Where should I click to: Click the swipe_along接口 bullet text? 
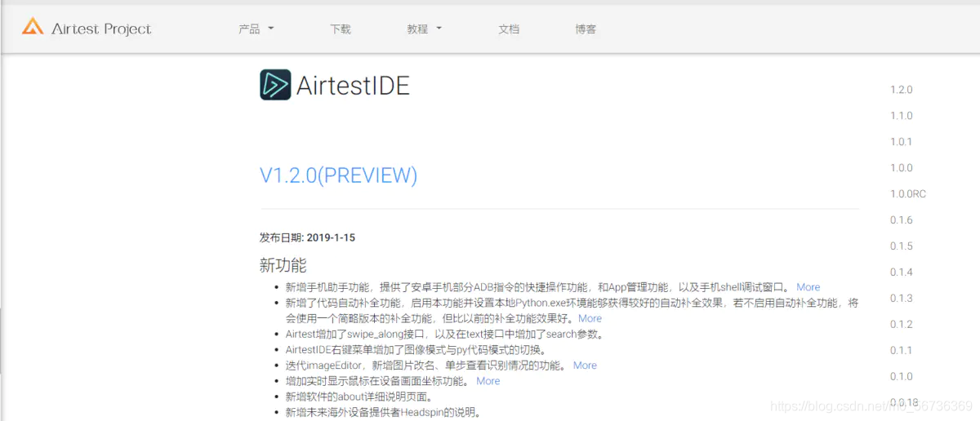(444, 334)
